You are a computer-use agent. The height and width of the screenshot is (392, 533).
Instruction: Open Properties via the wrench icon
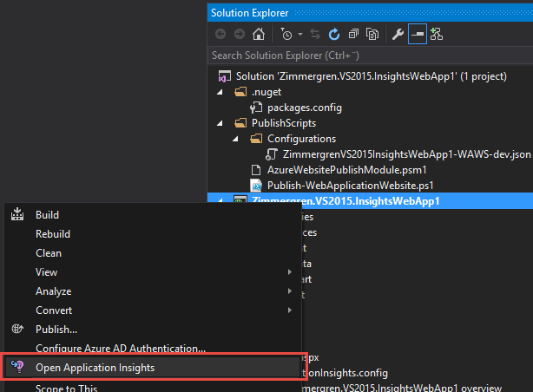398,35
